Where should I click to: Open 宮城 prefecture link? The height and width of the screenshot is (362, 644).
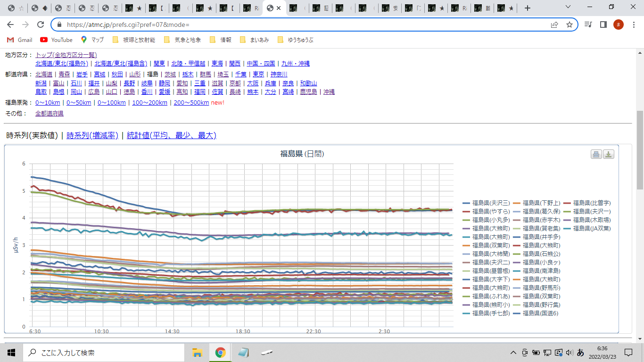click(99, 74)
